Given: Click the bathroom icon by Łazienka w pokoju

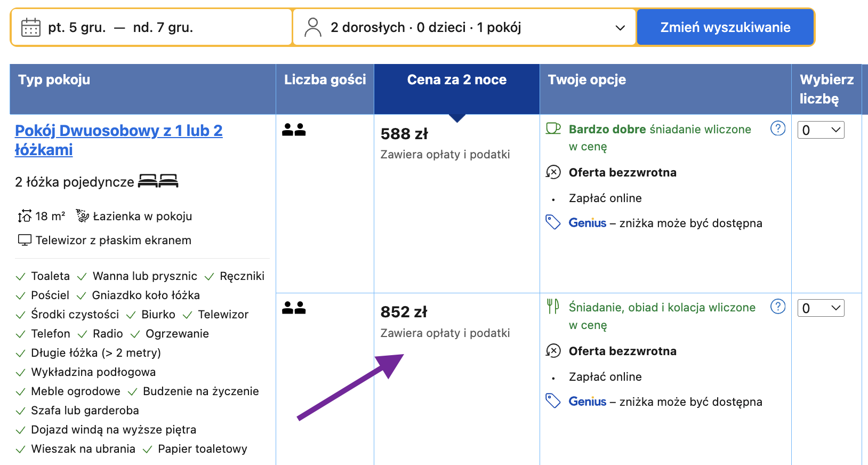Looking at the screenshot, I should coord(82,215).
